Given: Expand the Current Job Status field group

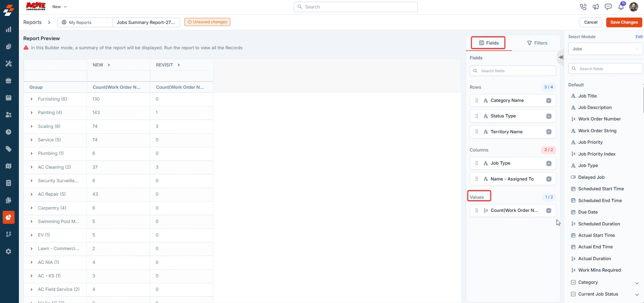Looking at the screenshot, I should click(x=637, y=295).
